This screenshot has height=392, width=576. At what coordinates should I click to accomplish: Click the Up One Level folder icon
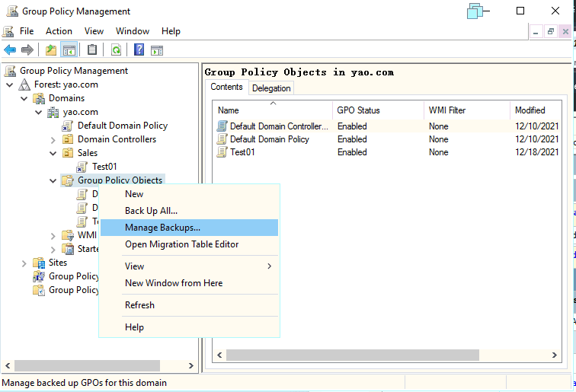pyautogui.click(x=51, y=50)
